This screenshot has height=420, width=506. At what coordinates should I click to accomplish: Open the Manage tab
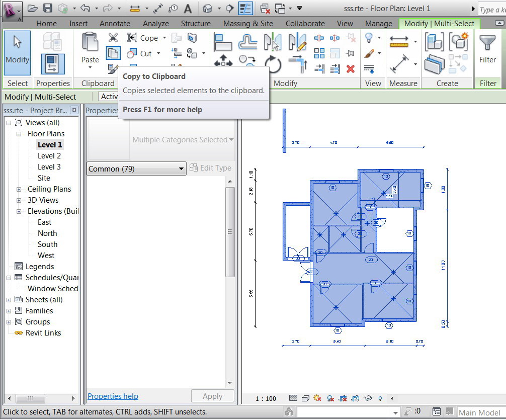click(x=378, y=23)
